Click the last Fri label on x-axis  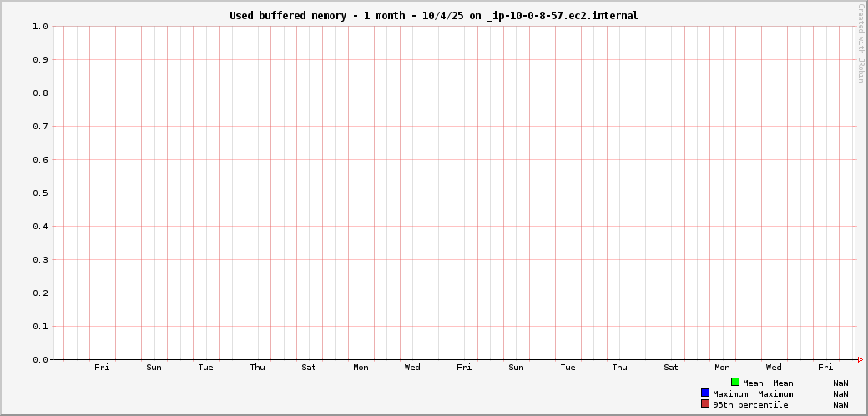point(825,368)
